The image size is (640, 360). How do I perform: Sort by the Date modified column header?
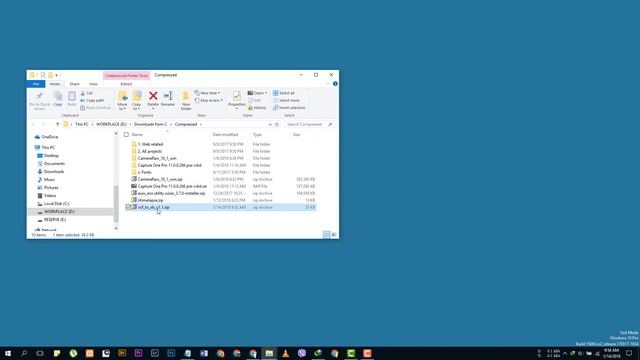225,134
